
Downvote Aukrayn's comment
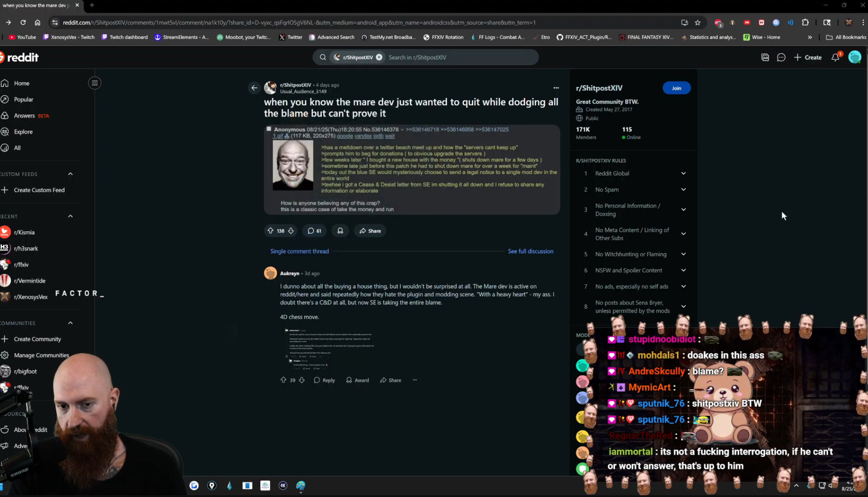pos(302,380)
